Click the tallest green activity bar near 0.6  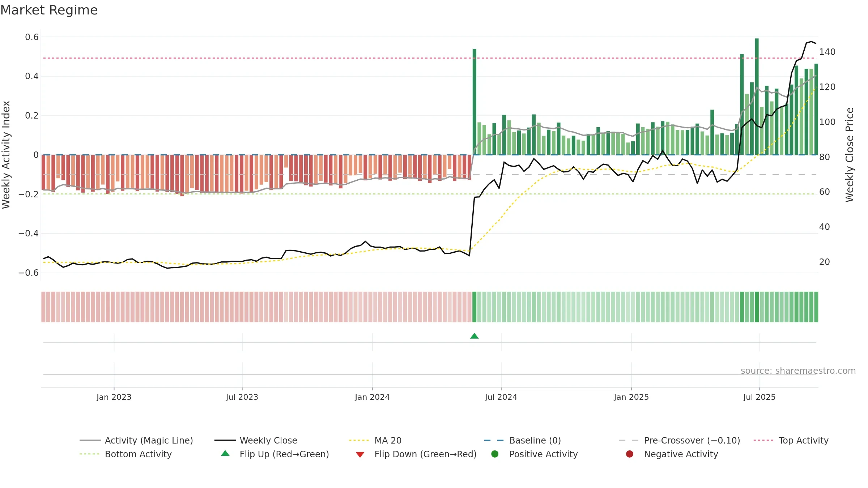[757, 97]
